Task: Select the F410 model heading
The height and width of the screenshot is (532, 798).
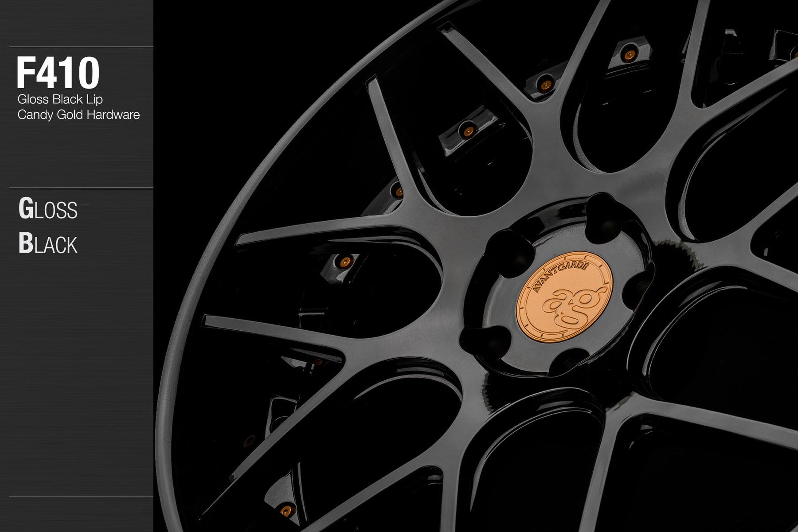Action: click(x=58, y=73)
